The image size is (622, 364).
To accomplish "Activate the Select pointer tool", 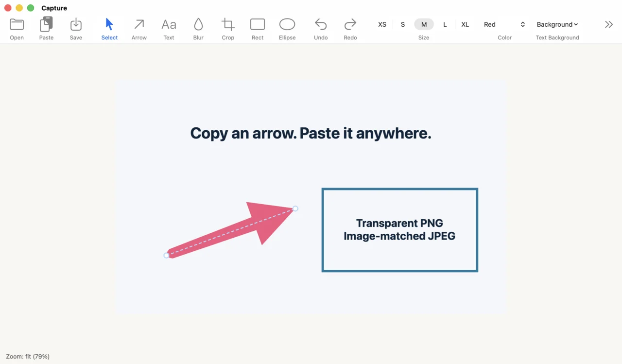I will tap(109, 29).
